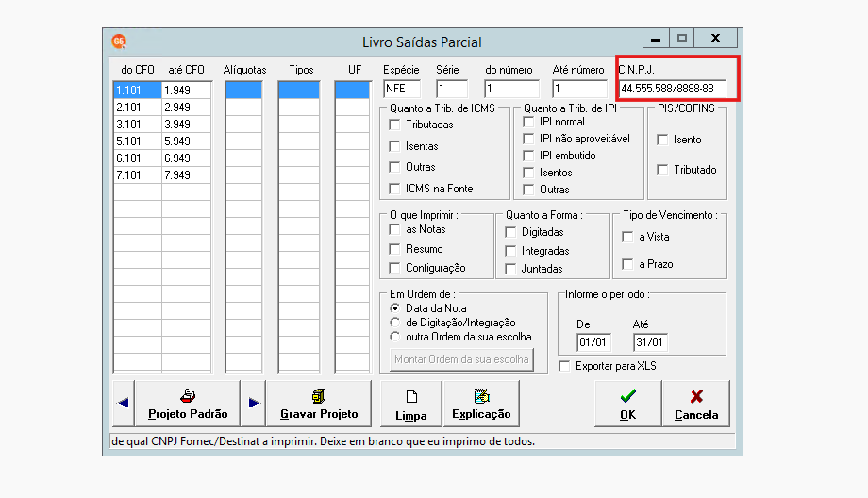Image resolution: width=868 pixels, height=498 pixels.
Task: Check the Digitadas form option
Action: click(x=510, y=232)
